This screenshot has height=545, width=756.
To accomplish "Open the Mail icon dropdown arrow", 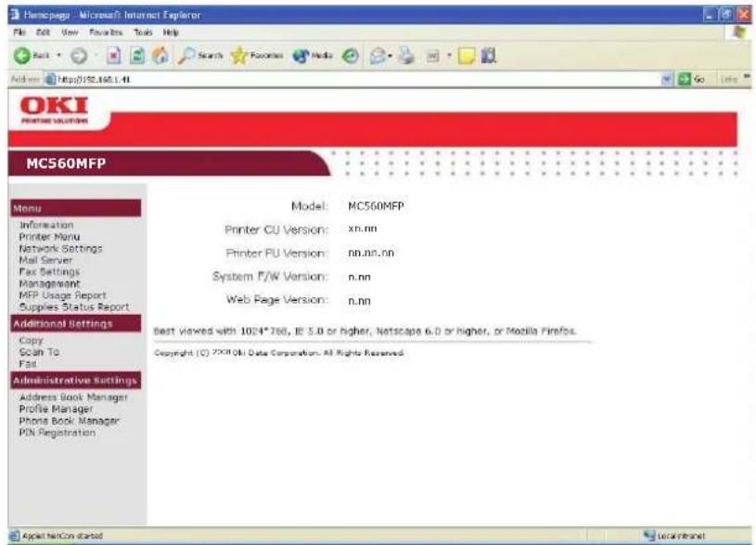I will [x=390, y=56].
